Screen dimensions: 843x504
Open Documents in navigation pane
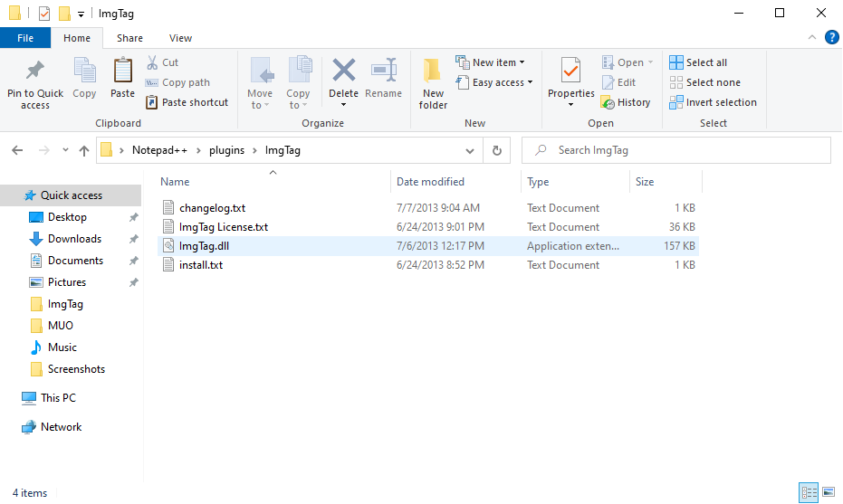75,261
